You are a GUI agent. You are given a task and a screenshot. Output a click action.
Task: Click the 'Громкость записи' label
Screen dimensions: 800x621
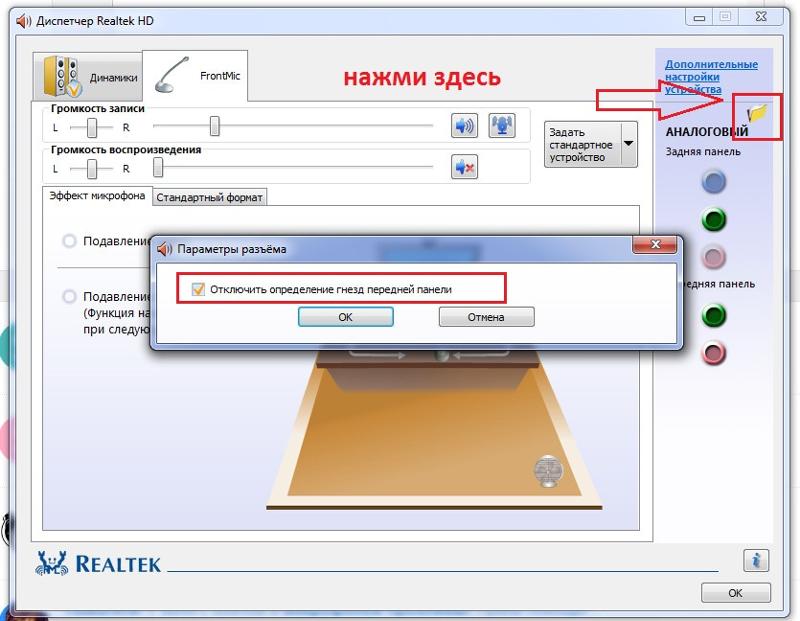tap(97, 108)
